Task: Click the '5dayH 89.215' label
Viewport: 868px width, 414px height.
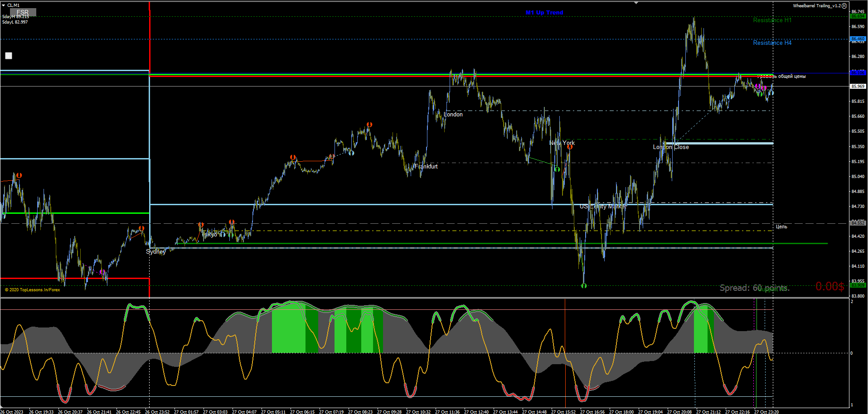Action: 15,17
